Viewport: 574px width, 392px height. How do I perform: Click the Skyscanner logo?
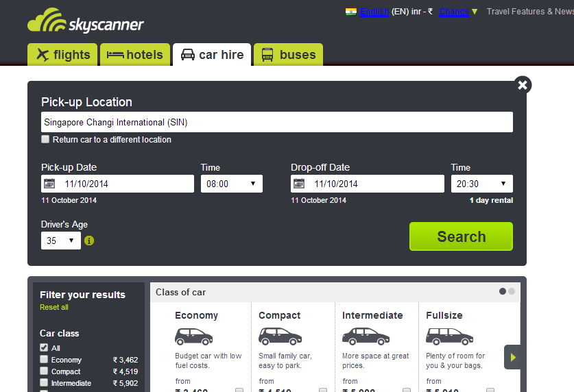pyautogui.click(x=86, y=21)
